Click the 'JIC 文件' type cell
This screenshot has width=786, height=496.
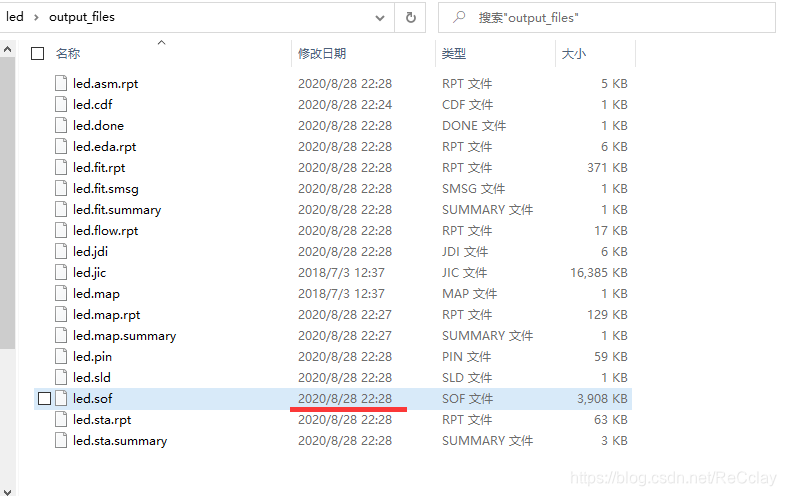(x=465, y=272)
